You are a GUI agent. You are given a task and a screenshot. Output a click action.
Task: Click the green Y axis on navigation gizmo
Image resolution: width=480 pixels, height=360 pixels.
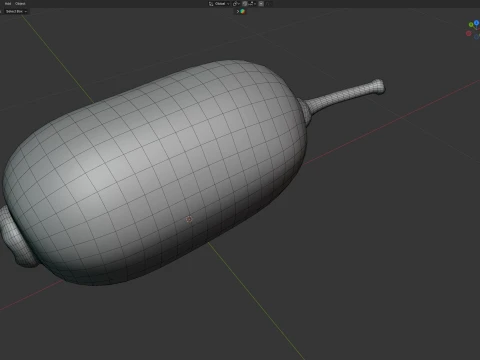pos(471,25)
